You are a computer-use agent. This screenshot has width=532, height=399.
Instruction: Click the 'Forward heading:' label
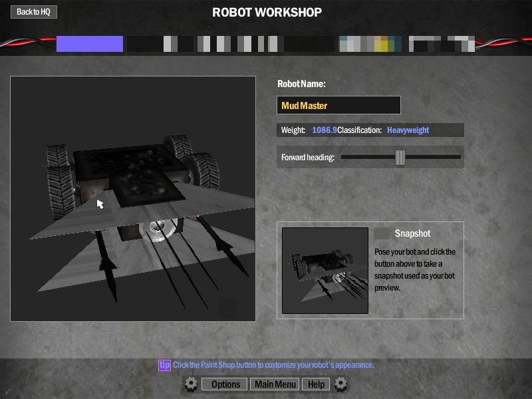pos(308,158)
